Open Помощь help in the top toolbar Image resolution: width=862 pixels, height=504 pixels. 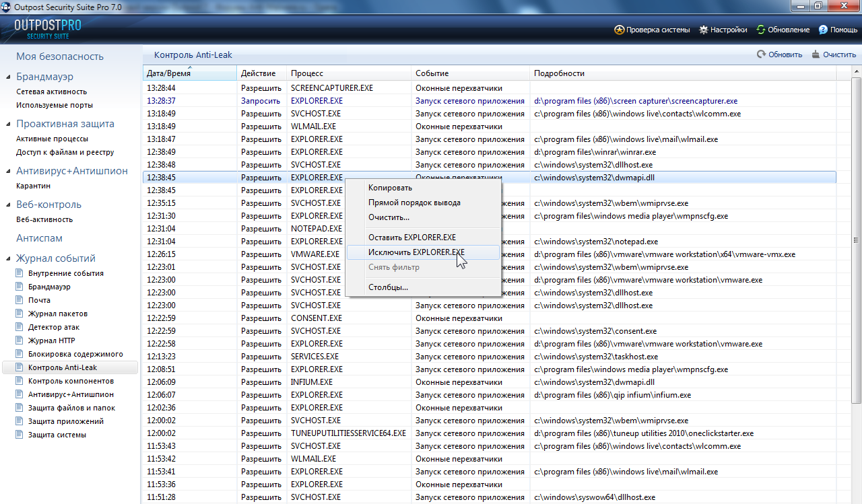pyautogui.click(x=838, y=30)
